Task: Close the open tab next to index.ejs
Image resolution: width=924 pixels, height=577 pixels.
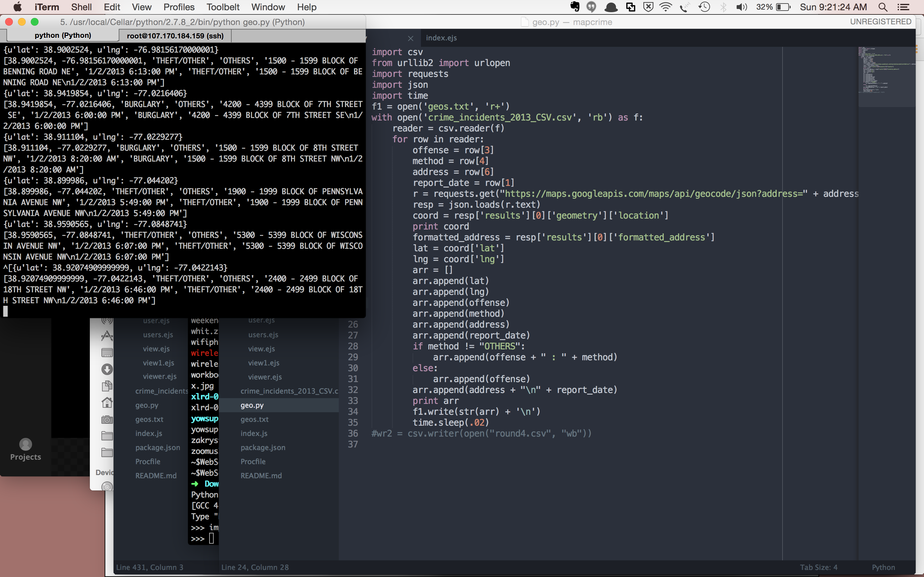Action: [x=410, y=38]
